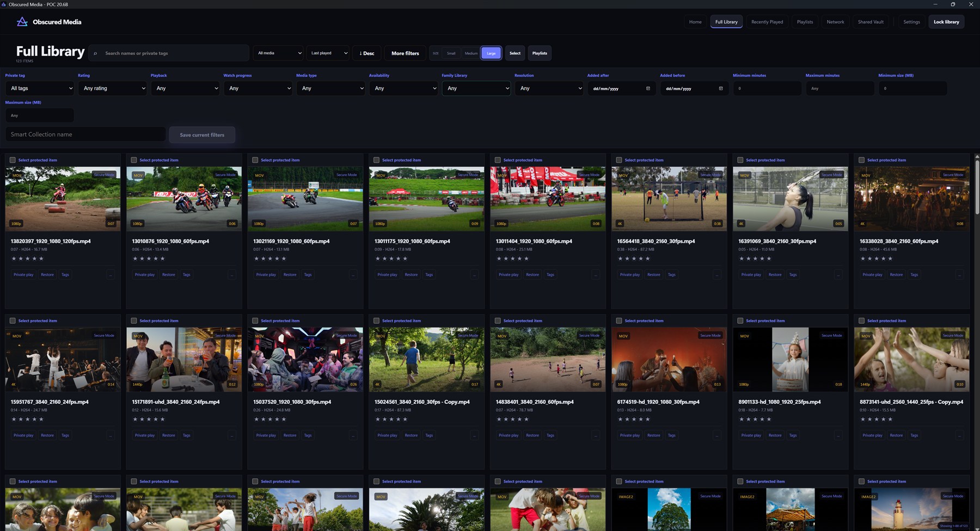The height and width of the screenshot is (531, 980).
Task: Rate 13010876_1920_1080_60fps.mp4 with one star
Action: coord(136,258)
